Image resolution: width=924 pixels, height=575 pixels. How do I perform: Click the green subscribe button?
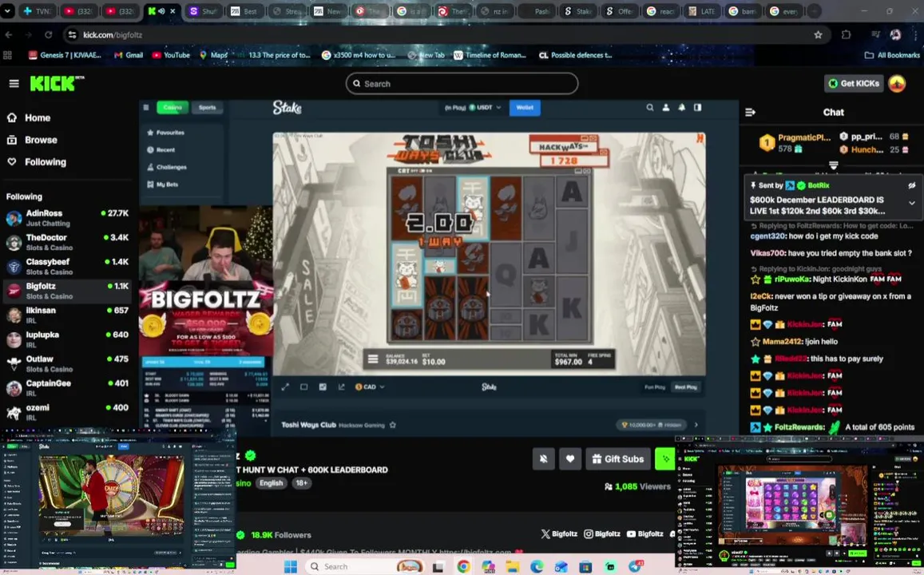point(664,459)
